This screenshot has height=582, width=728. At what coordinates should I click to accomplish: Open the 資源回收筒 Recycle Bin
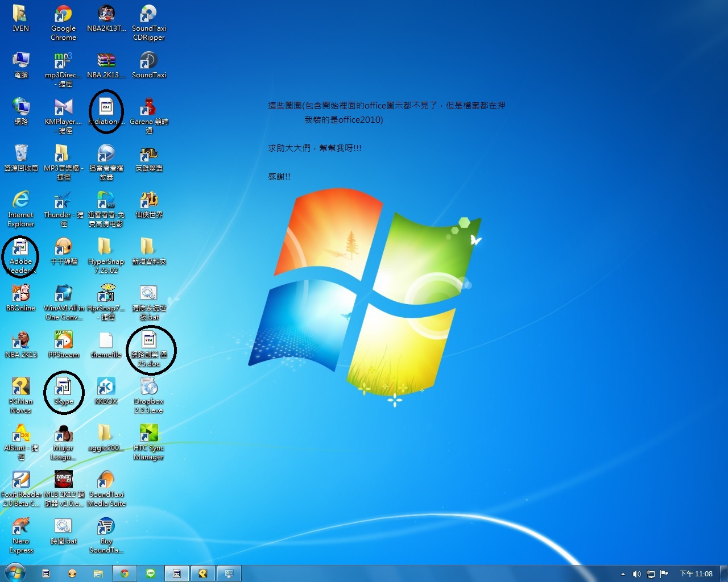(x=20, y=159)
